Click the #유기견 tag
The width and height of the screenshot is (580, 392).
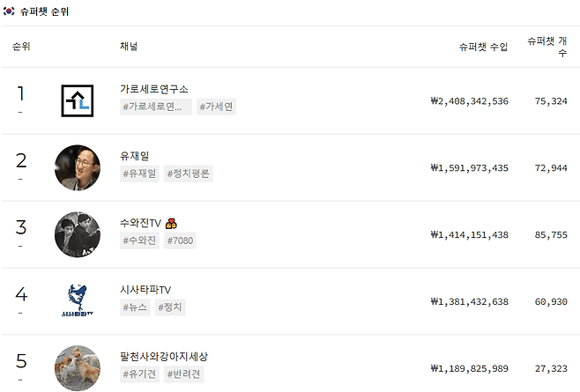140,374
